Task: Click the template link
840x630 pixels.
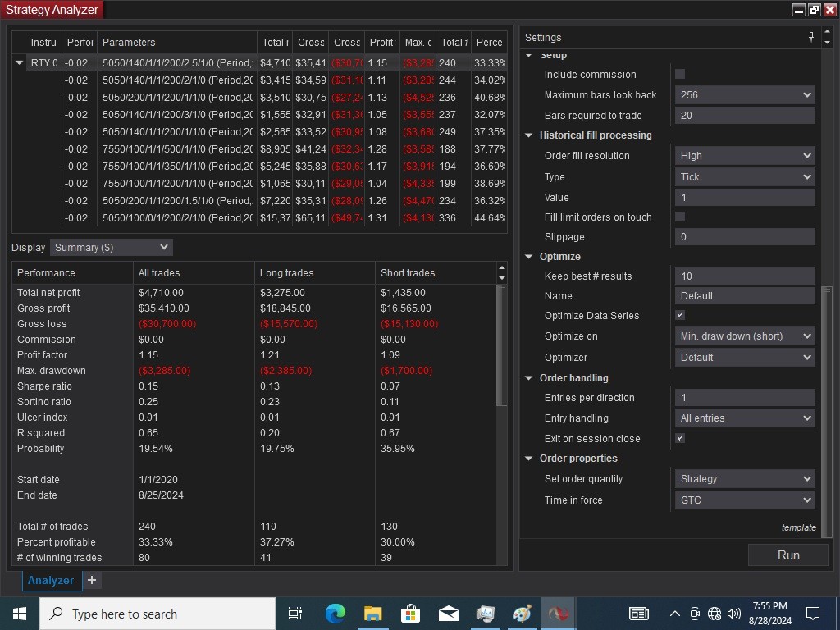Action: [798, 527]
